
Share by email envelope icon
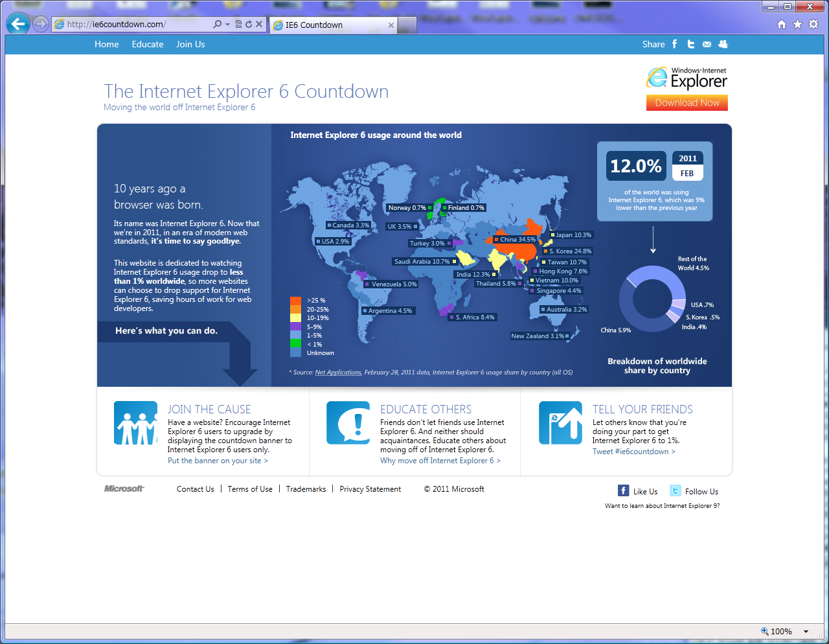pyautogui.click(x=707, y=45)
